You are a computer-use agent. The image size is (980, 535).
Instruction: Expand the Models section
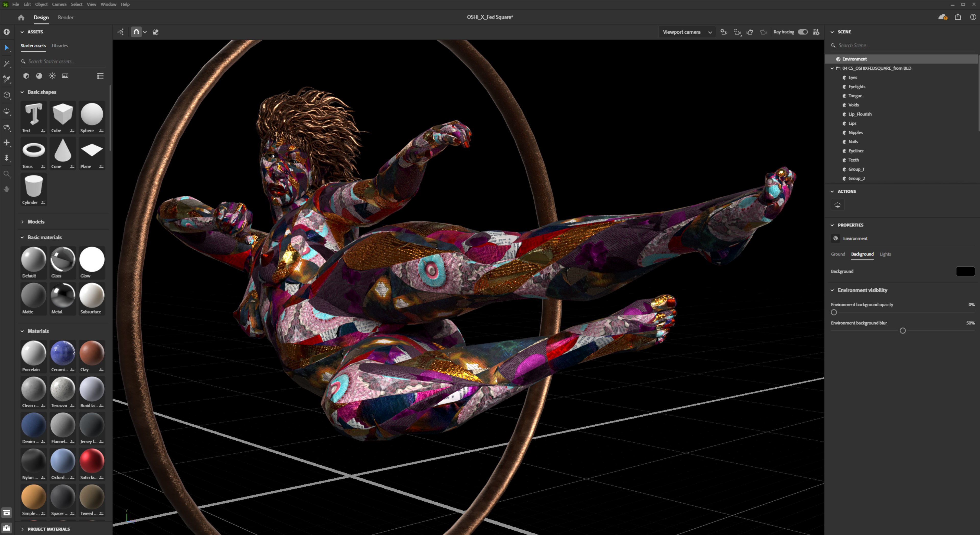pyautogui.click(x=22, y=222)
